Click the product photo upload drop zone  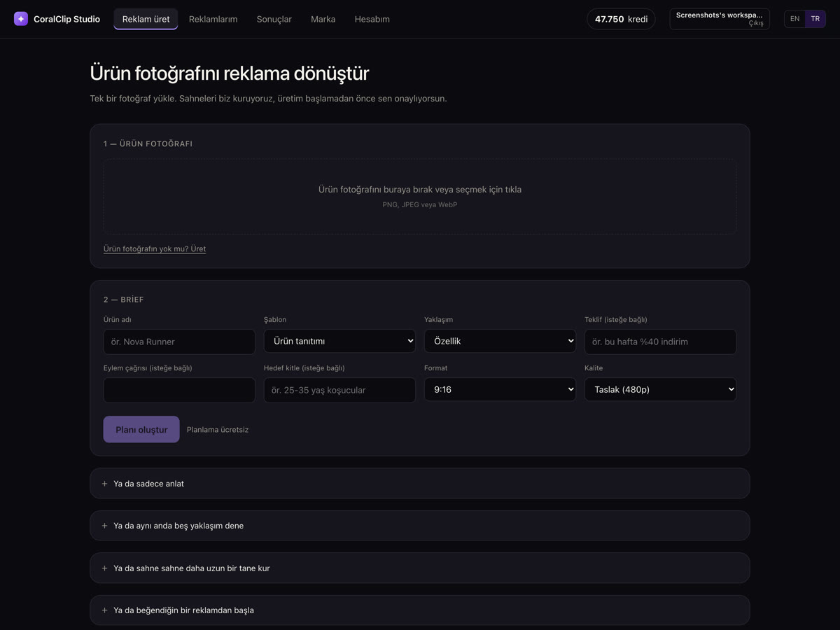420,196
